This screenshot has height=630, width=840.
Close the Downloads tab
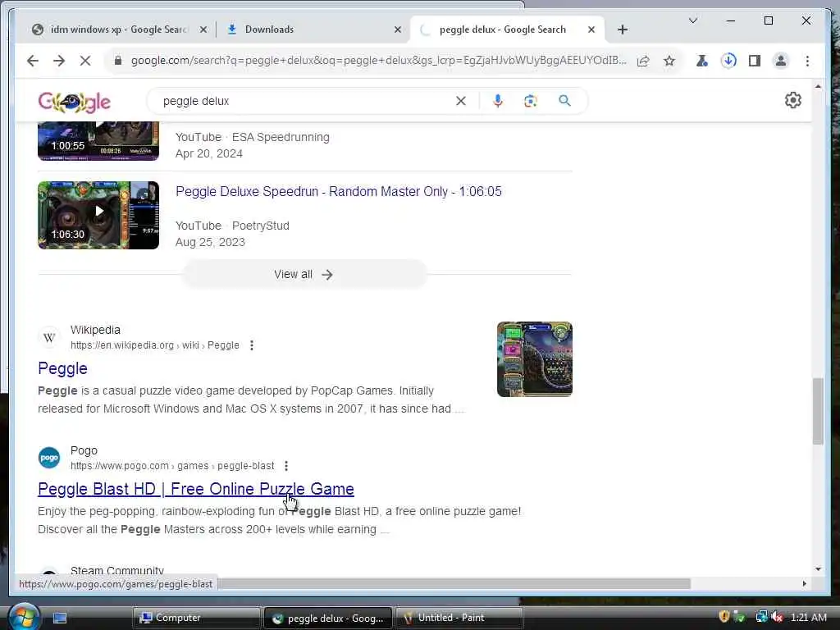pyautogui.click(x=398, y=30)
